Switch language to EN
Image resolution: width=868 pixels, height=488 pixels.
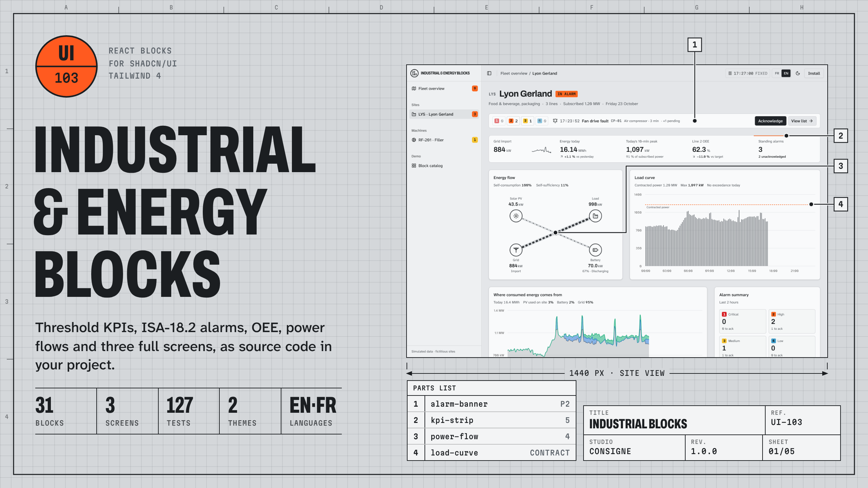tap(786, 73)
